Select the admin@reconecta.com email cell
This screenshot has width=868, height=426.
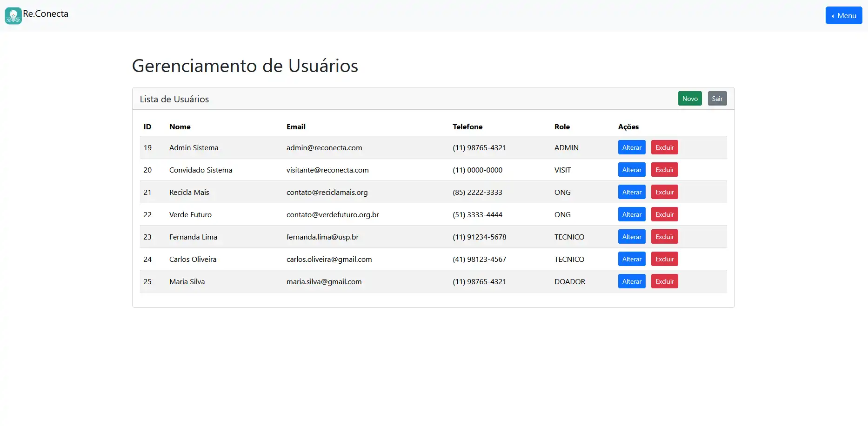(324, 148)
